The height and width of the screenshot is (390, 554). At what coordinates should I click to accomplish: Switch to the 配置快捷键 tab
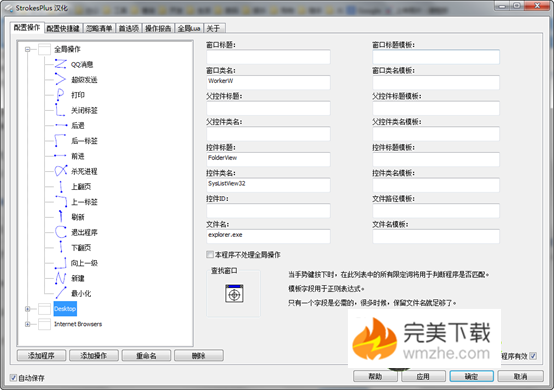tap(63, 28)
